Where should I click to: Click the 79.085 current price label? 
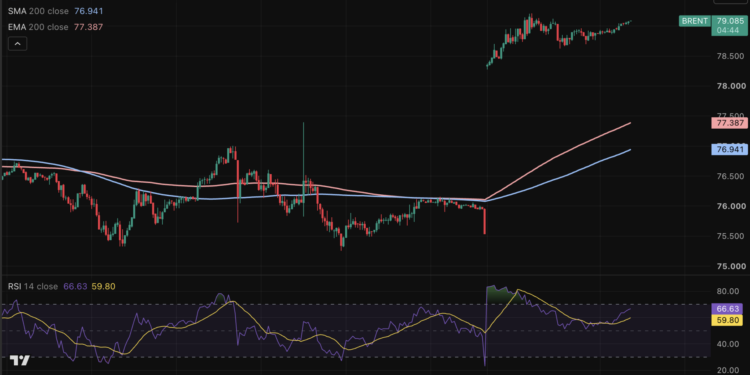729,21
